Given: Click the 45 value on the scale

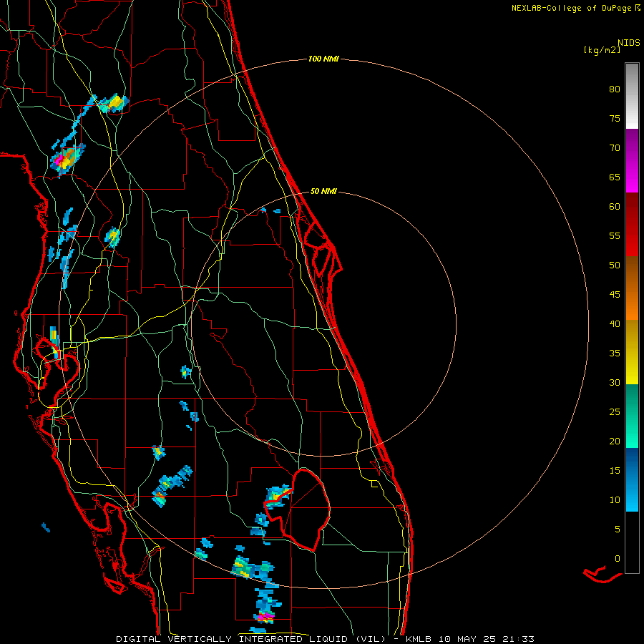Looking at the screenshot, I should pos(615,295).
